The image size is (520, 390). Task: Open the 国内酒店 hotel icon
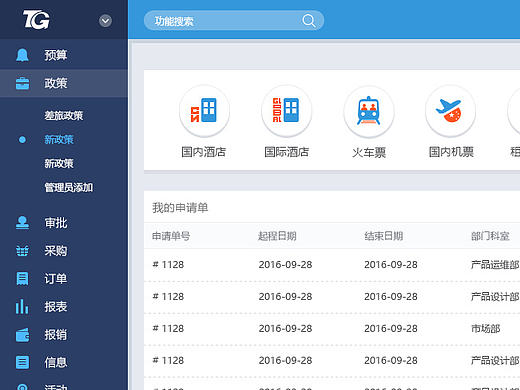[x=204, y=111]
